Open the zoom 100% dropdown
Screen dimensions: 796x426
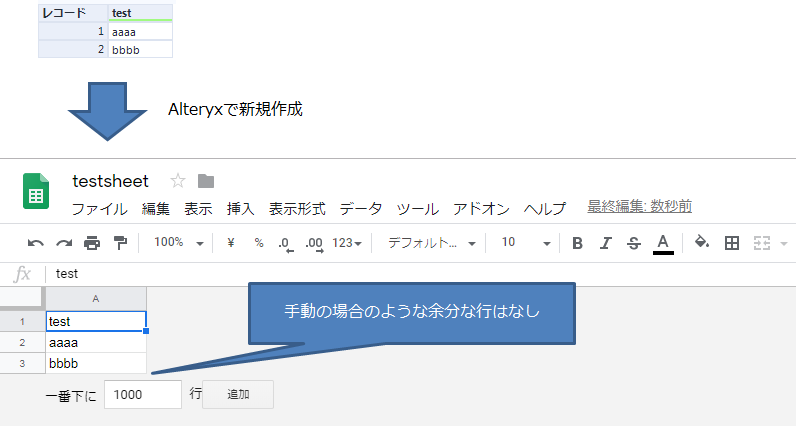179,243
